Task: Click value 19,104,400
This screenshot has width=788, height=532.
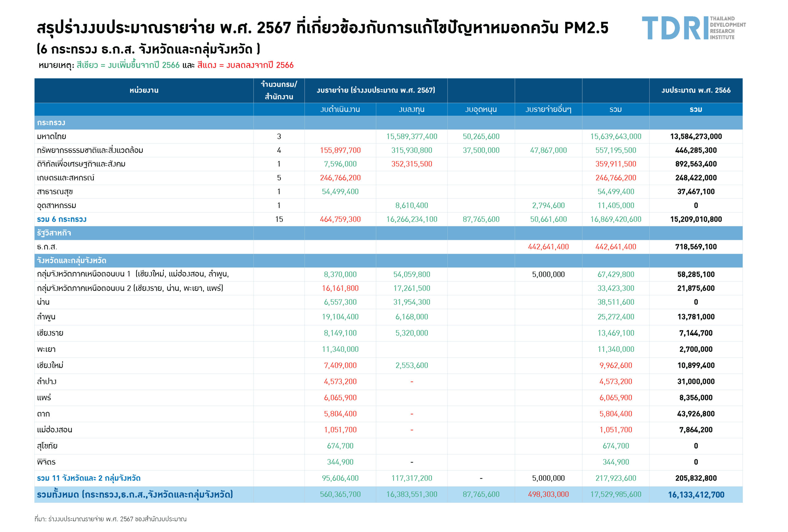Action: [340, 317]
